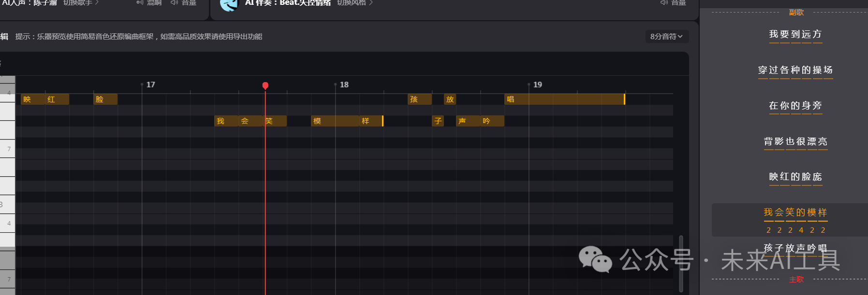
Task: Open the 切换风格 style switcher
Action: click(x=354, y=3)
